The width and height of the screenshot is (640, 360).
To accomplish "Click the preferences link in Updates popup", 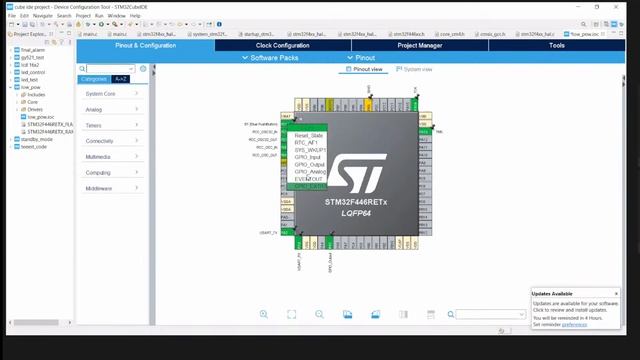I will 574,324.
